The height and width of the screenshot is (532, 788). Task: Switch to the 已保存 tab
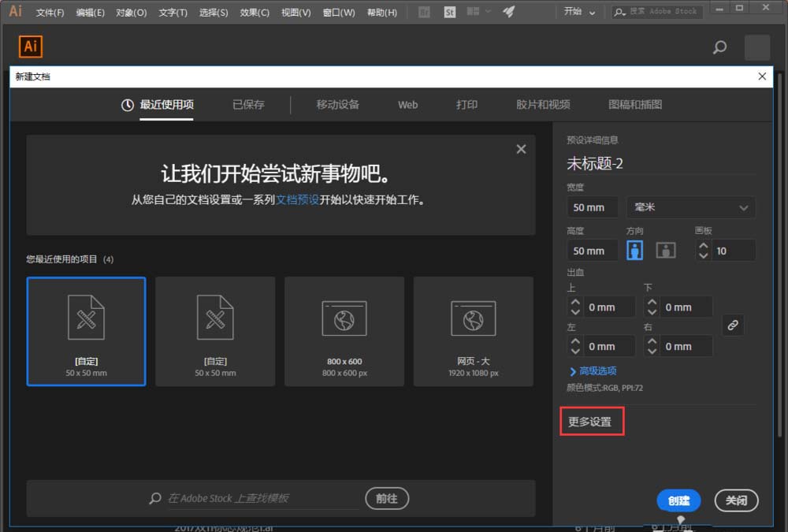(x=248, y=105)
